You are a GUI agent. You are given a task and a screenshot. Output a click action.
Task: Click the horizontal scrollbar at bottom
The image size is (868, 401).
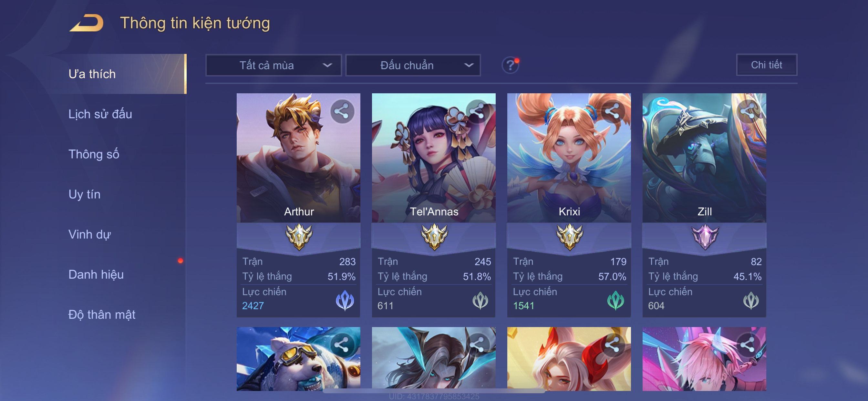point(434,391)
